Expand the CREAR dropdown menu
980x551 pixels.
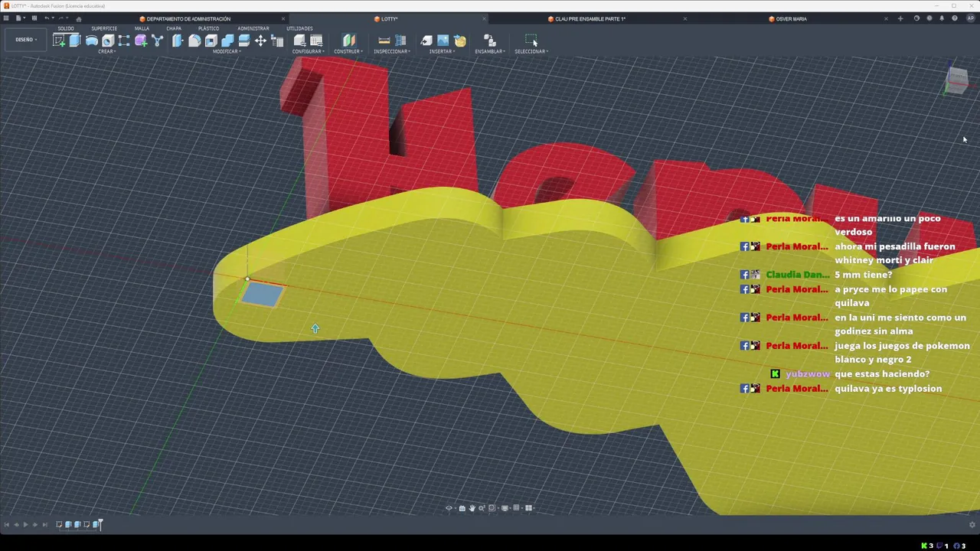(106, 51)
